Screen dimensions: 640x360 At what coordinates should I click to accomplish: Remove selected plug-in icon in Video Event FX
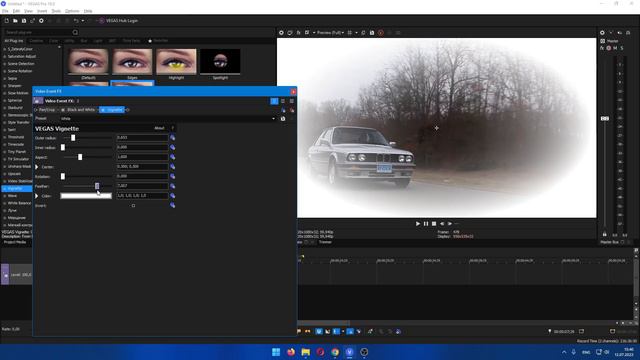(292, 110)
